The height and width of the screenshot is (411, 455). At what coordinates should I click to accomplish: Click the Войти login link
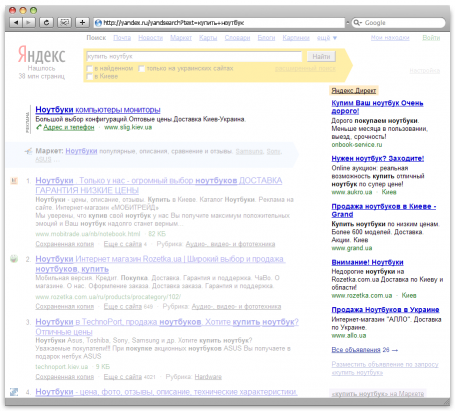431,38
